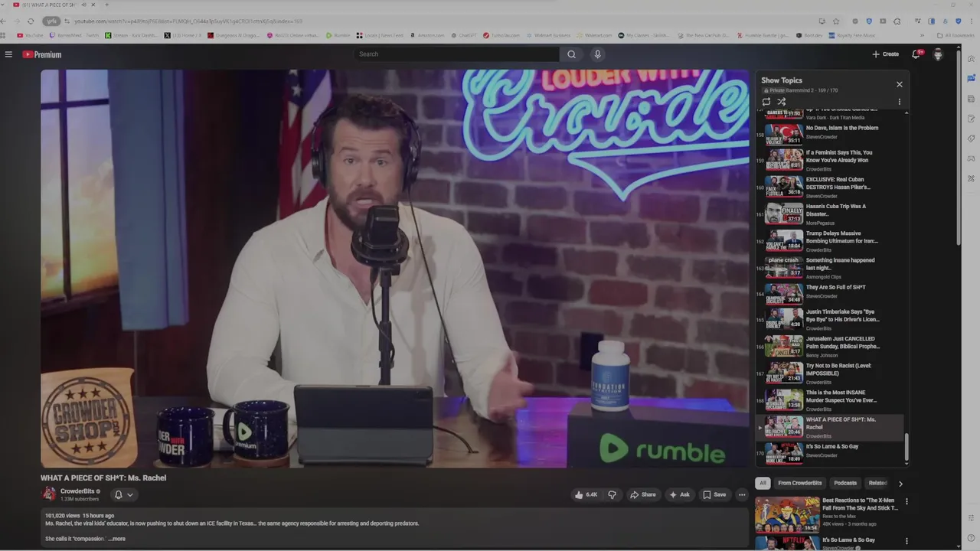This screenshot has width=980, height=551.
Task: Share this video
Action: point(643,494)
